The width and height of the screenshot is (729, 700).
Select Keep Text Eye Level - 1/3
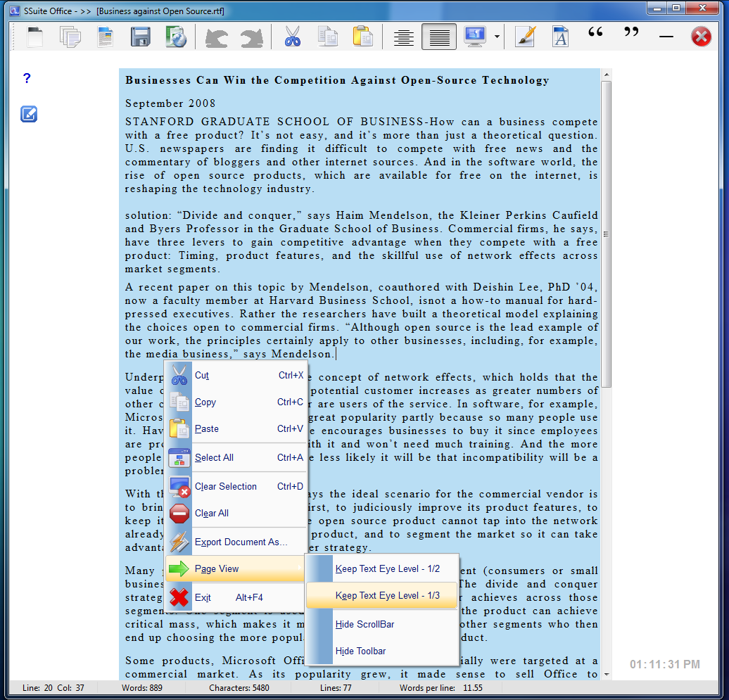(387, 595)
